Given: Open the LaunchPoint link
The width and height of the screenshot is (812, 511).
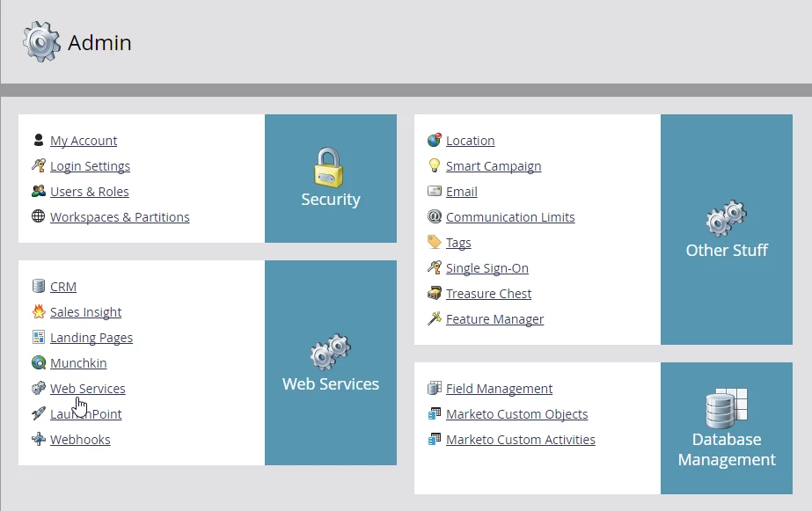Looking at the screenshot, I should pos(86,413).
